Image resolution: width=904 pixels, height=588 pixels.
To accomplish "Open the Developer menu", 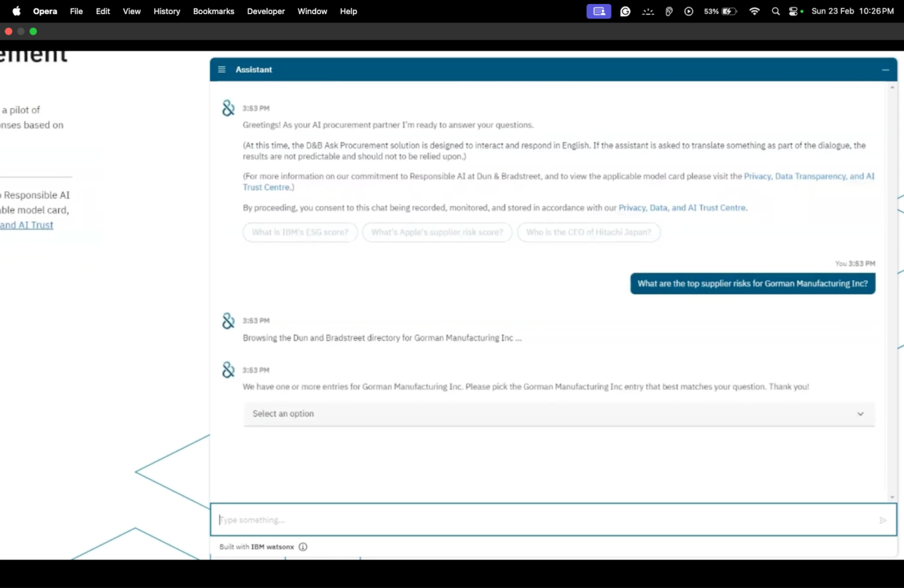I will (x=266, y=11).
